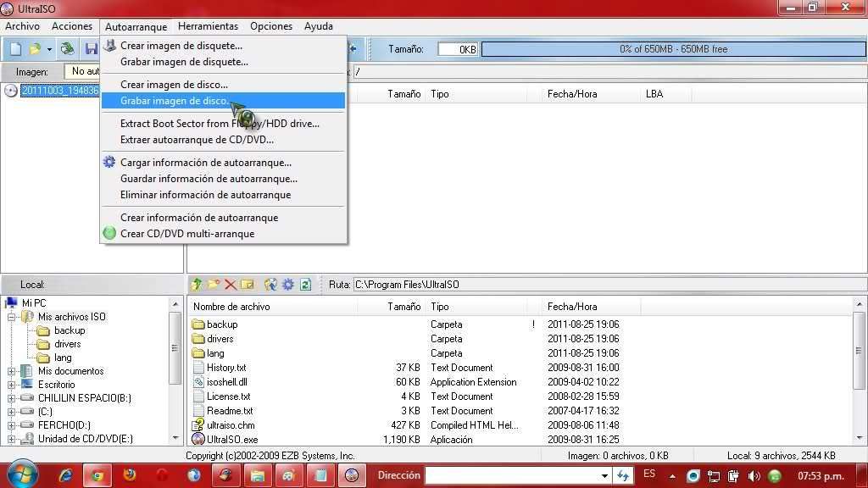Screen dimensions: 868x488
Task: Click the Paint palette icon in the taskbar
Action: coord(289,475)
